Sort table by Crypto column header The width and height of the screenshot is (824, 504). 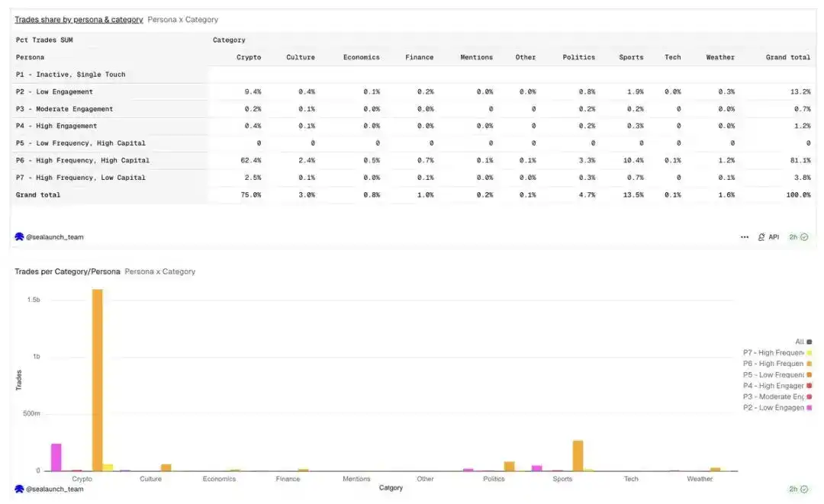click(x=249, y=57)
